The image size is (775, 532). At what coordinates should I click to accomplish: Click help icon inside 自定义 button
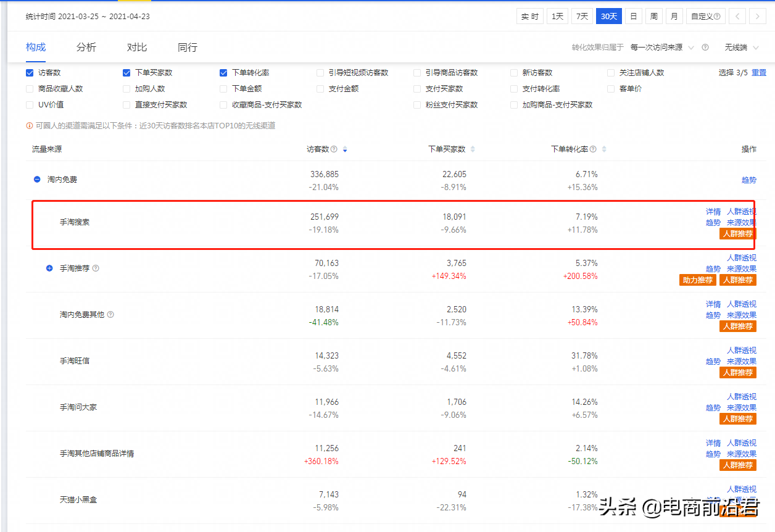point(717,17)
